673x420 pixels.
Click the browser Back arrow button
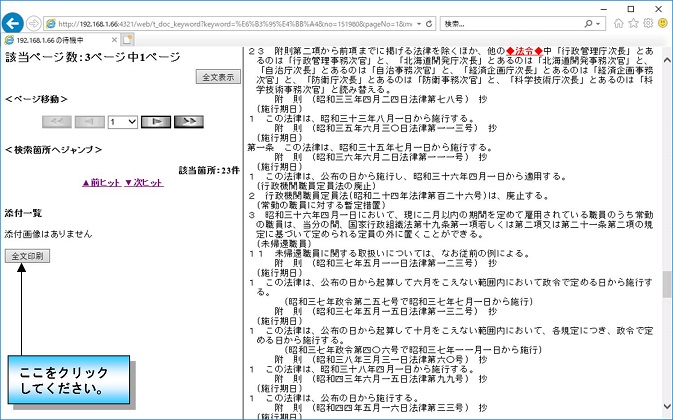13,21
